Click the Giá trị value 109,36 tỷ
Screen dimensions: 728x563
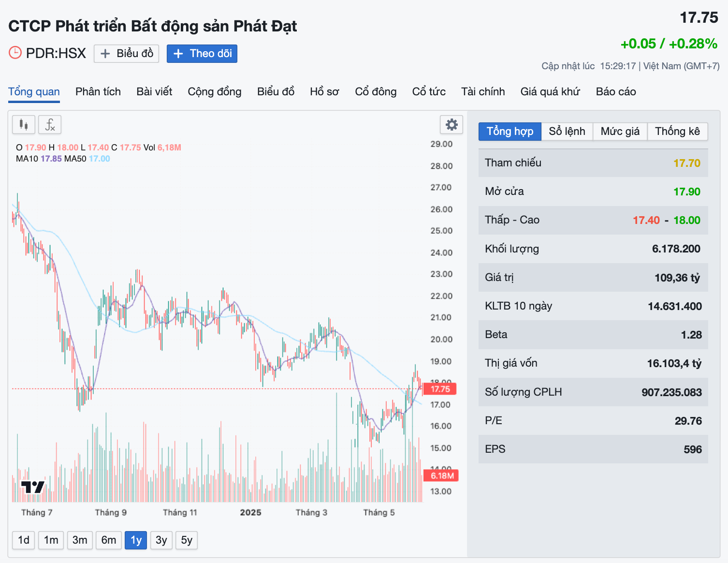[677, 278]
